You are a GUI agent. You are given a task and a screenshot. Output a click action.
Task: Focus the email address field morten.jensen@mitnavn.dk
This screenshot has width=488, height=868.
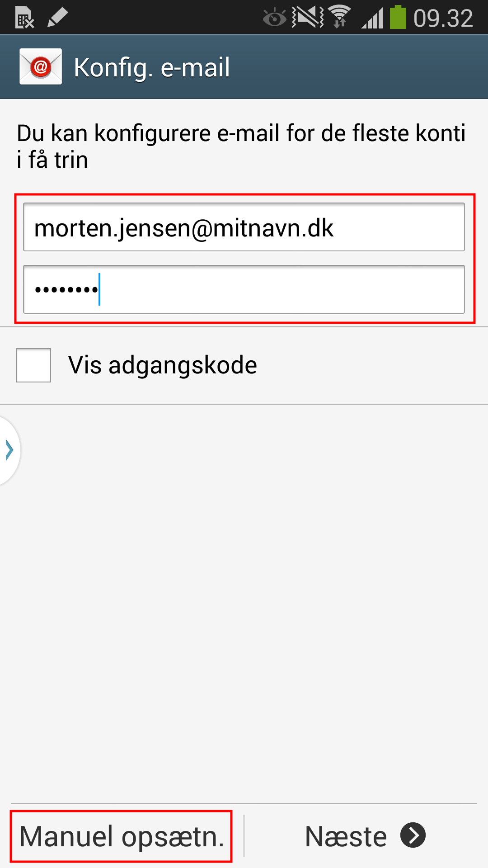[244, 227]
